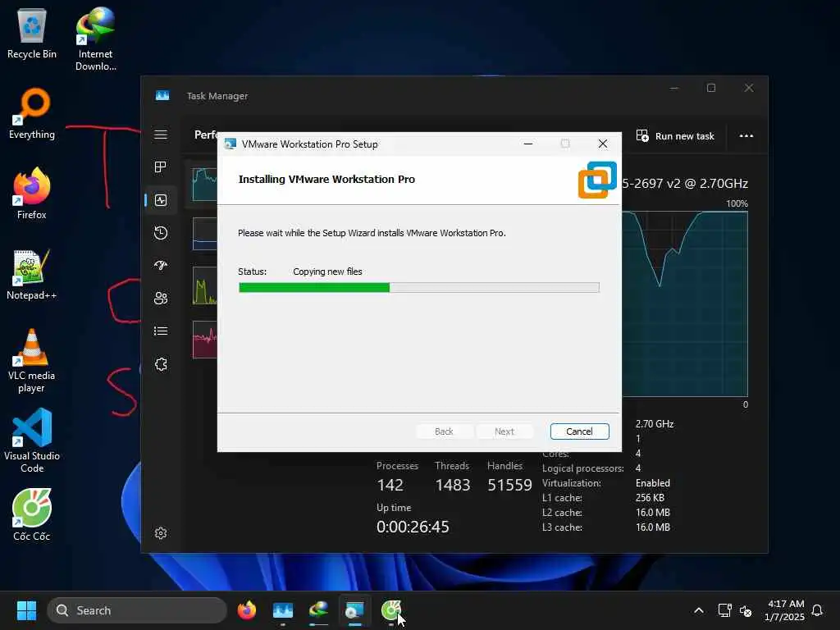
Task: Minimize the VMware Workstation Pro Setup window
Action: click(528, 144)
